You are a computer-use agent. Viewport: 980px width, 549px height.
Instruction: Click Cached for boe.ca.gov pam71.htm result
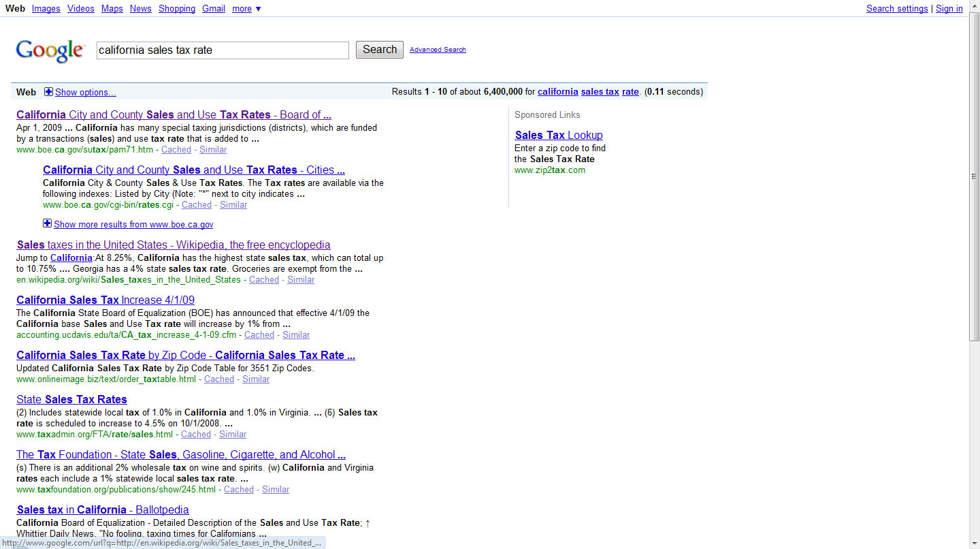click(176, 149)
